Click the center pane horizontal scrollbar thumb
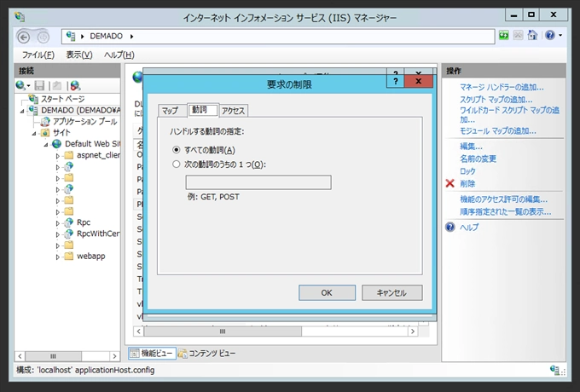This screenshot has height=392, width=580. (x=223, y=331)
